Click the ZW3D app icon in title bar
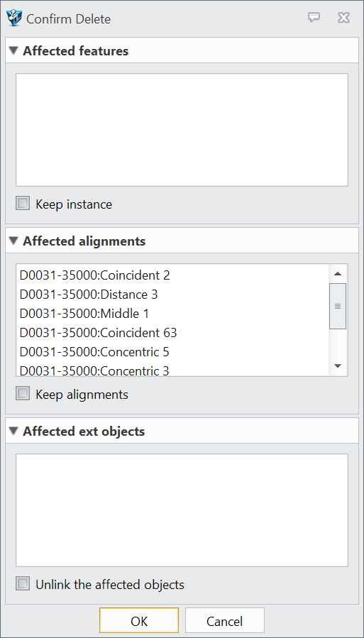Viewport: 364px width, 638px height. tap(13, 18)
